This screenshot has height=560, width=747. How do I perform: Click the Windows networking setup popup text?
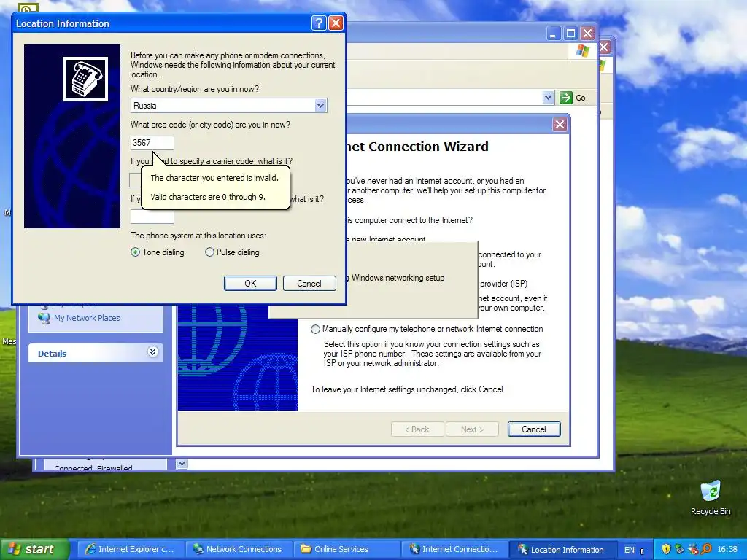tap(398, 278)
